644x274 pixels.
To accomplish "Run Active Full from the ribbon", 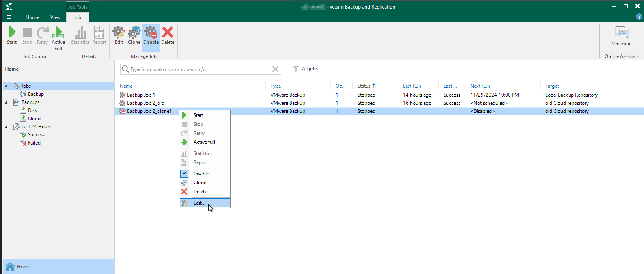I will (x=58, y=38).
